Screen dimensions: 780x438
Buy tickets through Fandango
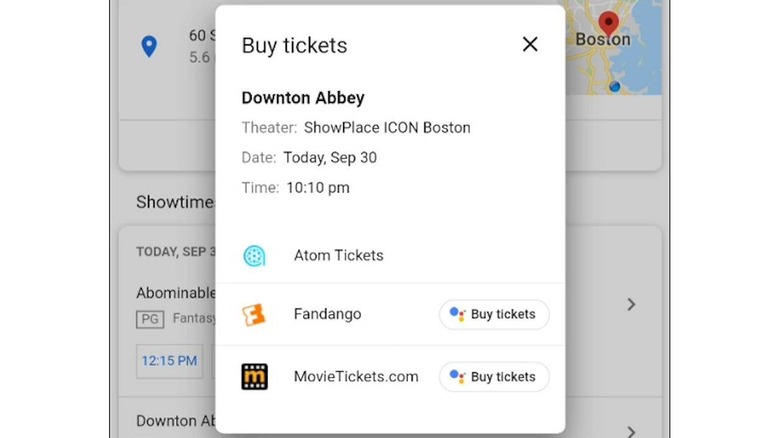[x=494, y=315]
